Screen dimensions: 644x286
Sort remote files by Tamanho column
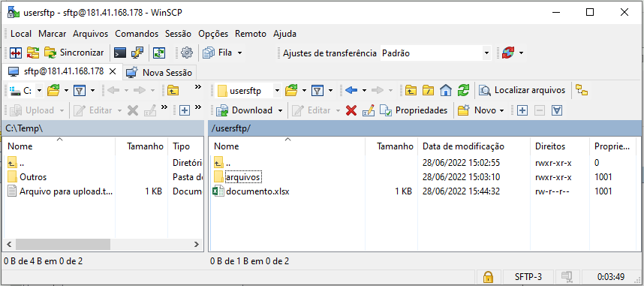click(392, 146)
